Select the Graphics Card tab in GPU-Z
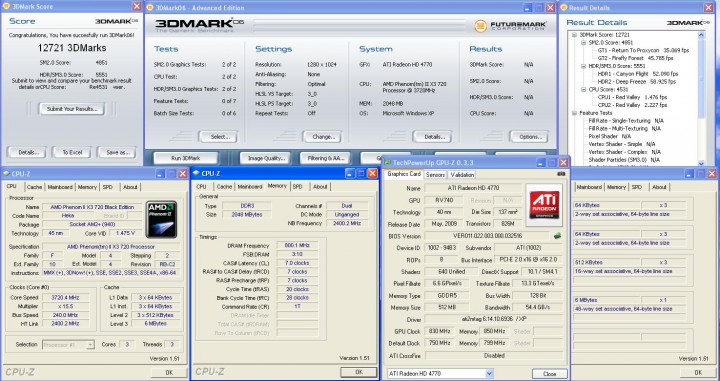720x381 pixels. click(404, 174)
